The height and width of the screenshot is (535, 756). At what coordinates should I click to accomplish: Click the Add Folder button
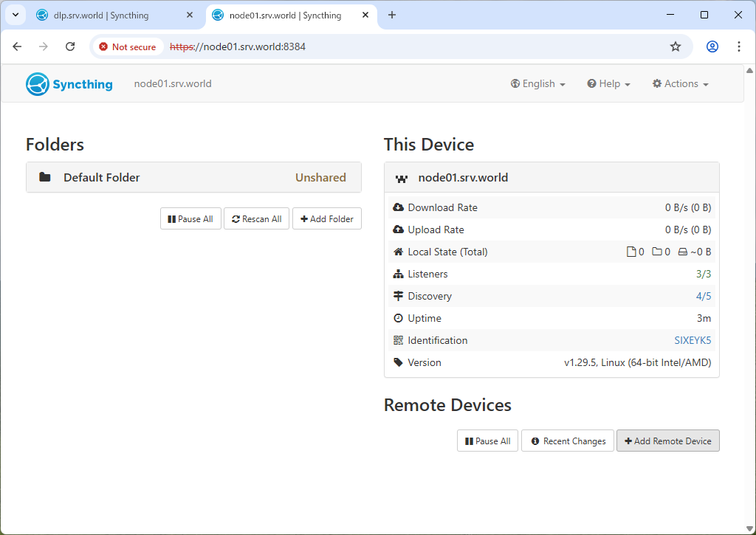326,219
